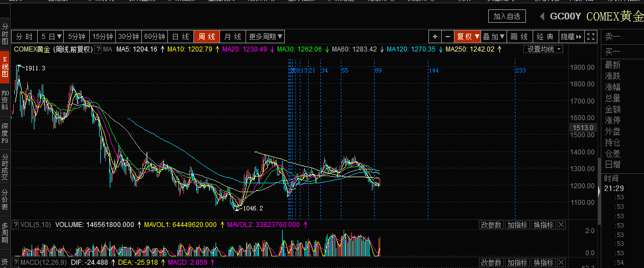The height and width of the screenshot is (268, 644).
Task: Click Fibonacci time marker 55
Action: point(345,70)
